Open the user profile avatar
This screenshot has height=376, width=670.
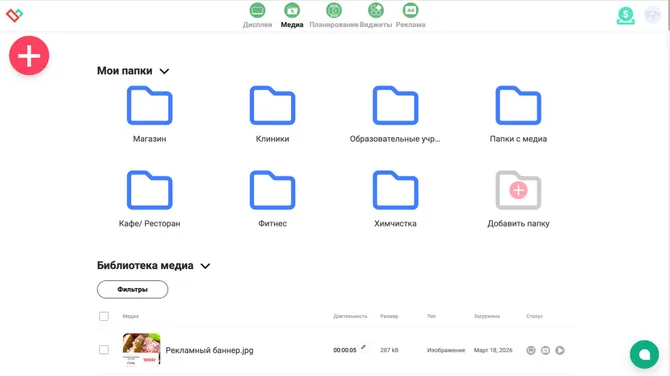652,15
